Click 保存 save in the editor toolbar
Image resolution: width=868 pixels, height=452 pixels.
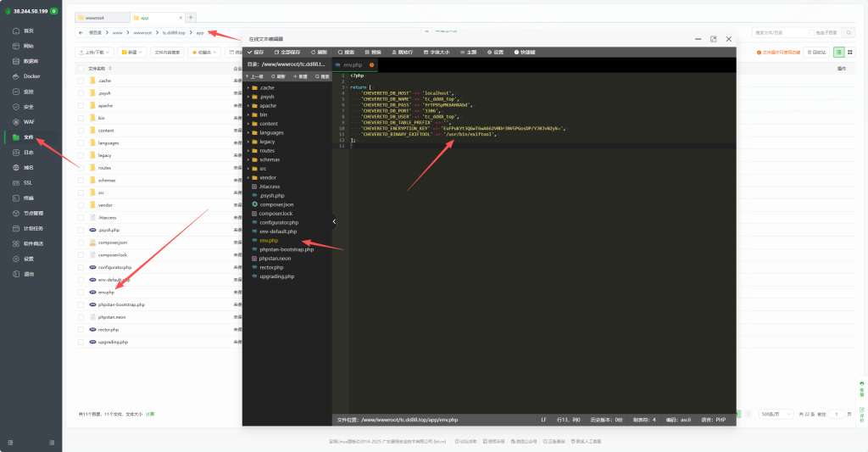[x=257, y=52]
